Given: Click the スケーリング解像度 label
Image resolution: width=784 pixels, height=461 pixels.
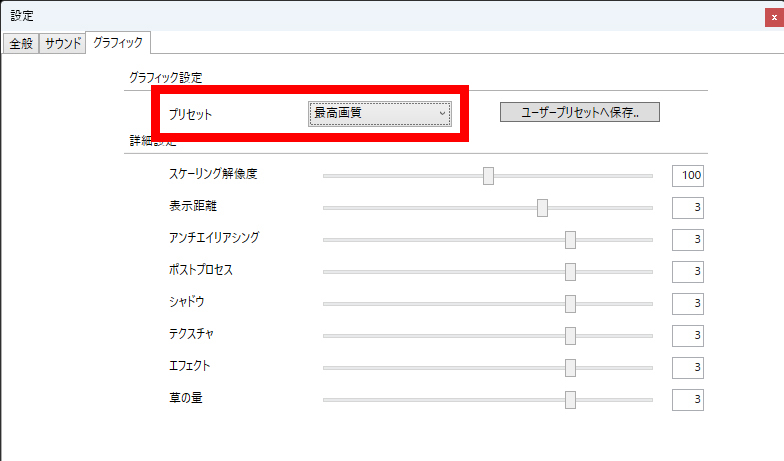Looking at the screenshot, I should tap(213, 174).
